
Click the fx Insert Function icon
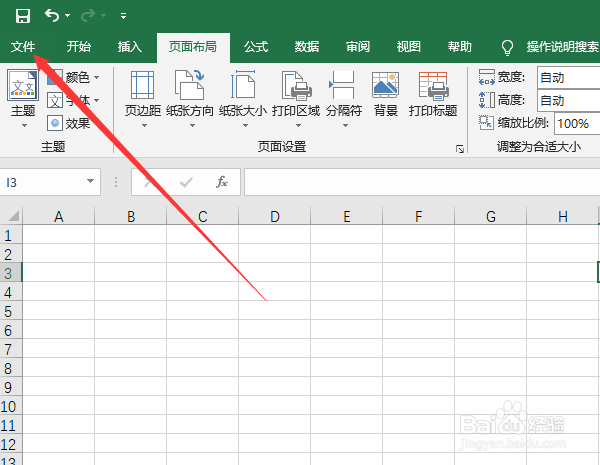pos(222,182)
